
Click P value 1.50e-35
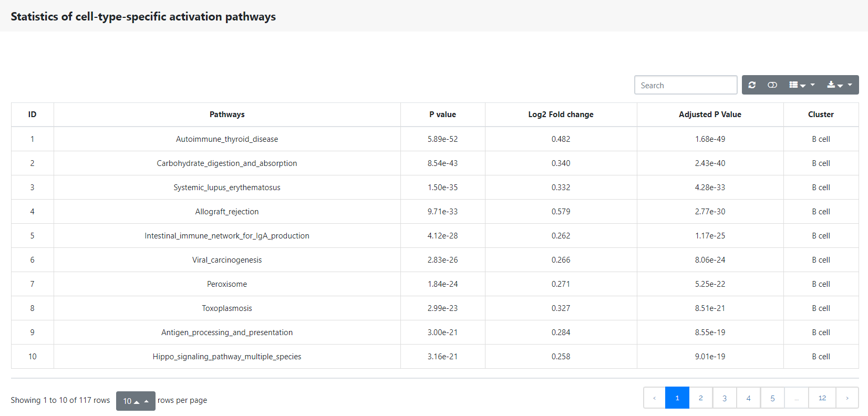[x=442, y=188]
